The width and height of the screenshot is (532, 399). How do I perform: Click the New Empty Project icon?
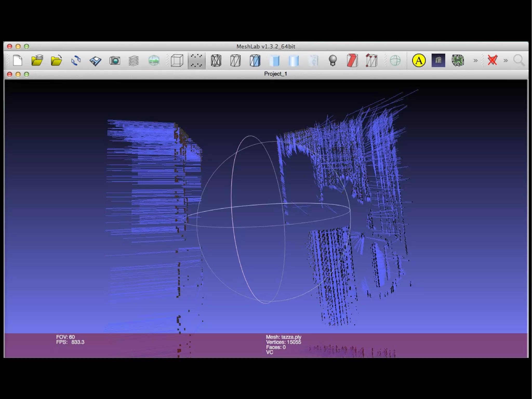click(x=18, y=61)
